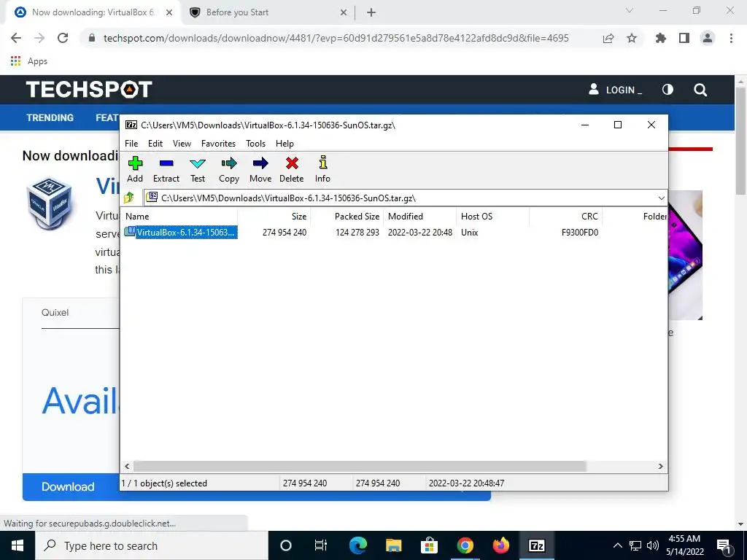Open Chrome tab search chevron
Image resolution: width=747 pixels, height=560 pixels.
(630, 10)
